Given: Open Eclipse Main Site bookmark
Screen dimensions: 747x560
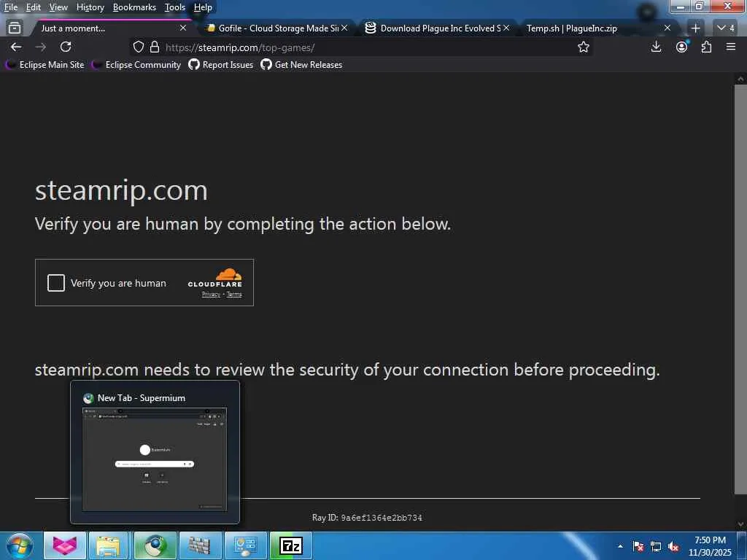Looking at the screenshot, I should [46, 65].
